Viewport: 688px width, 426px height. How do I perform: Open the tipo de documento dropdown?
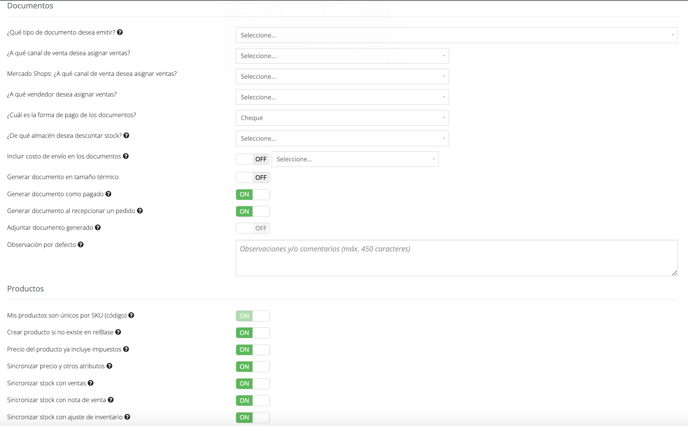click(456, 35)
